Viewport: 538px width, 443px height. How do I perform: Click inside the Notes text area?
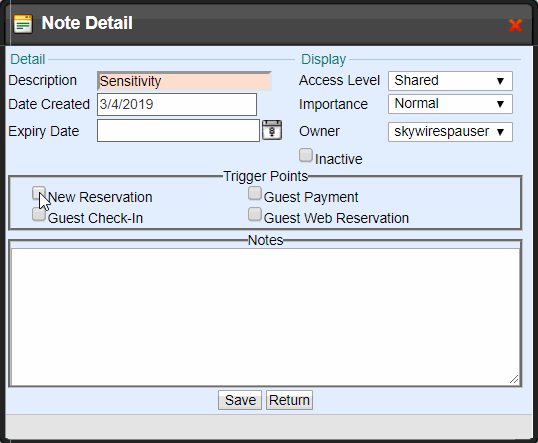(x=265, y=317)
